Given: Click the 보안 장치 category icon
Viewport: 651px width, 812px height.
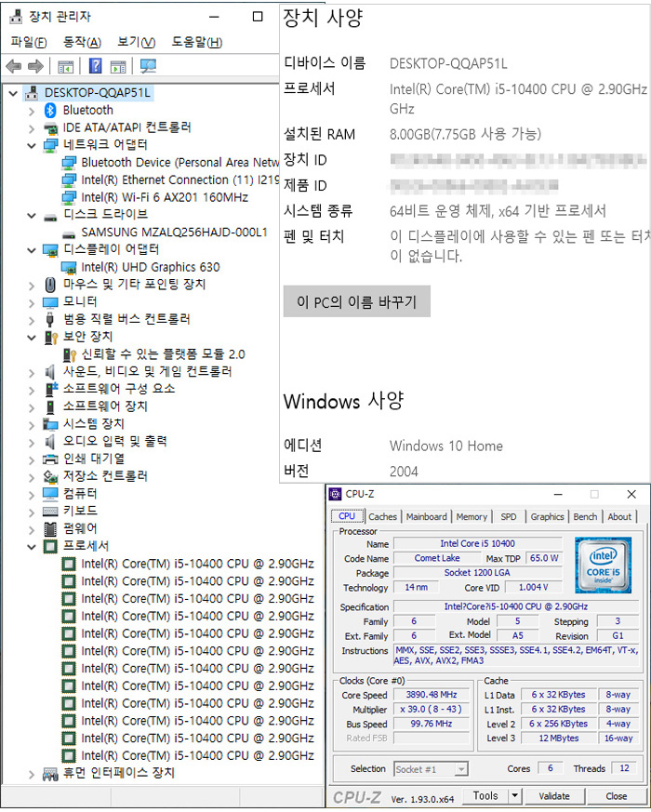Looking at the screenshot, I should click(50, 337).
